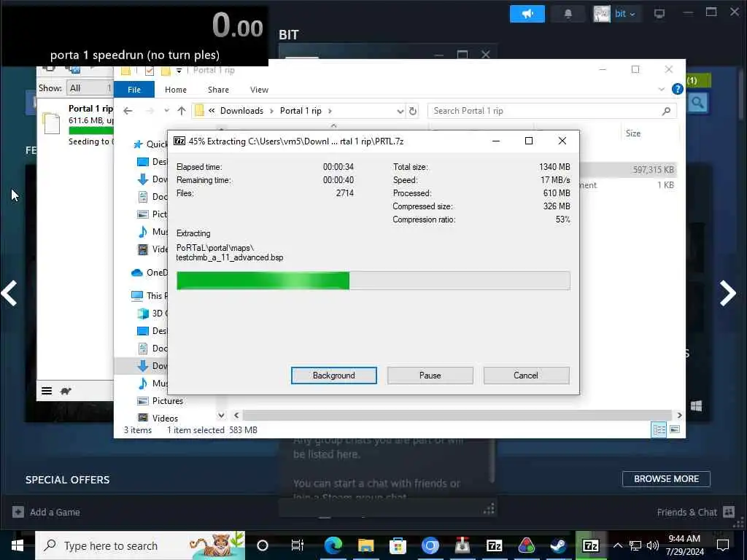Pause the 7-Zip extraction

coord(430,376)
